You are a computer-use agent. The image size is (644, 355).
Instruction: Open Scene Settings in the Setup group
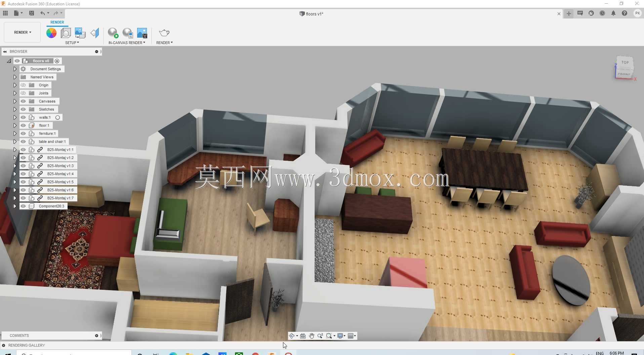click(x=66, y=33)
